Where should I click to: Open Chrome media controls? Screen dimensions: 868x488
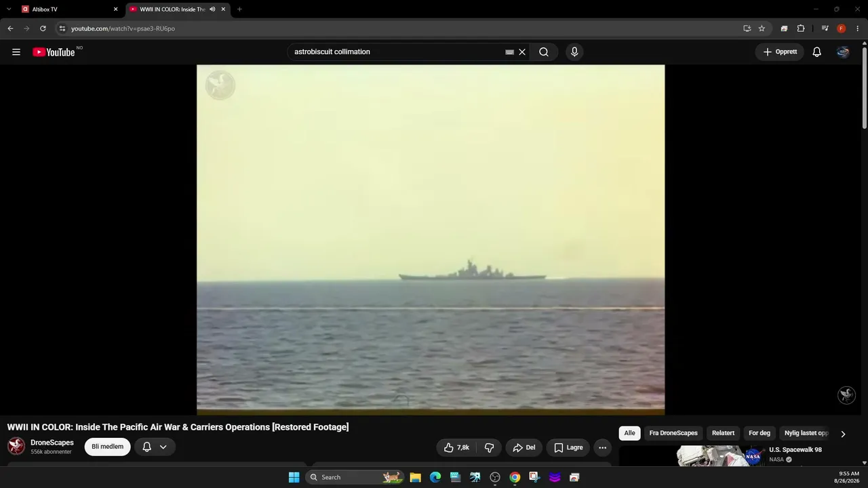[825, 28]
